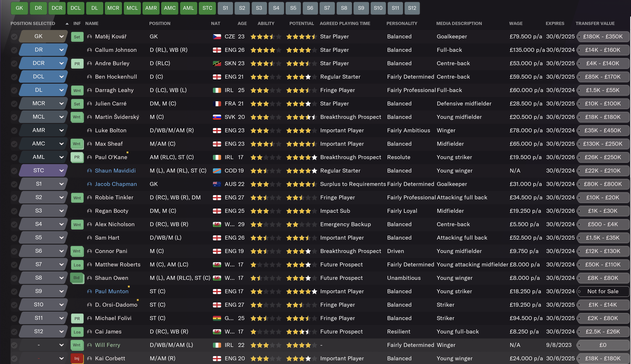
Task: Tick the selection circle for the S12 row
Action: [14, 332]
